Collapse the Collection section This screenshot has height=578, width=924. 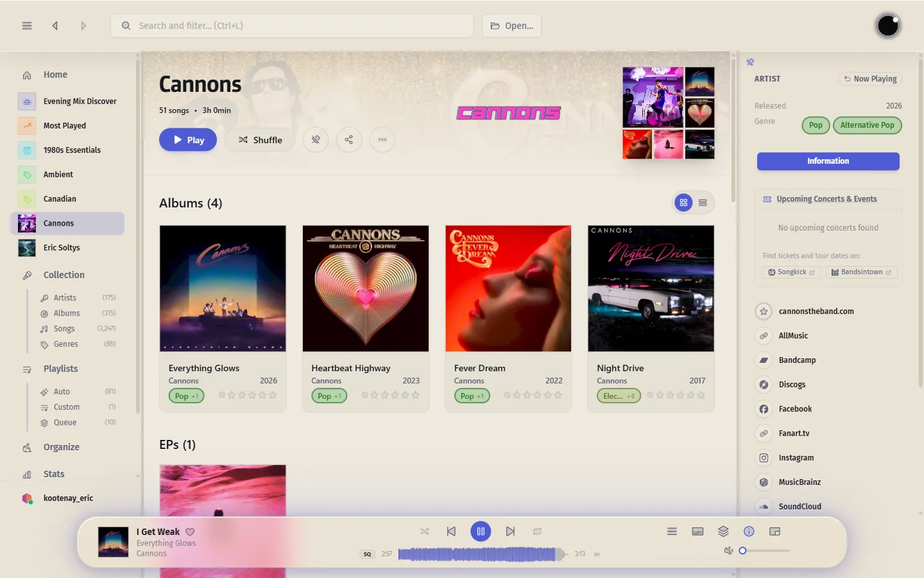[x=64, y=275]
